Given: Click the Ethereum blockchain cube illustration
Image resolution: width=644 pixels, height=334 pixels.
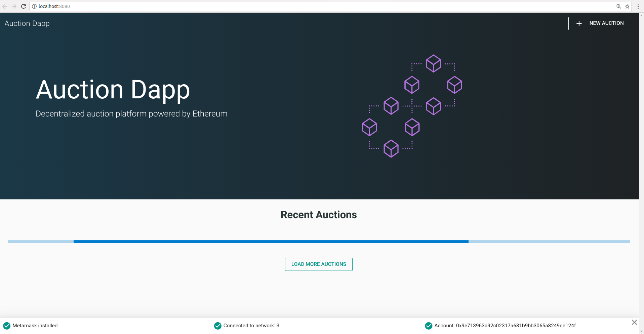Looking at the screenshot, I should coord(412,106).
